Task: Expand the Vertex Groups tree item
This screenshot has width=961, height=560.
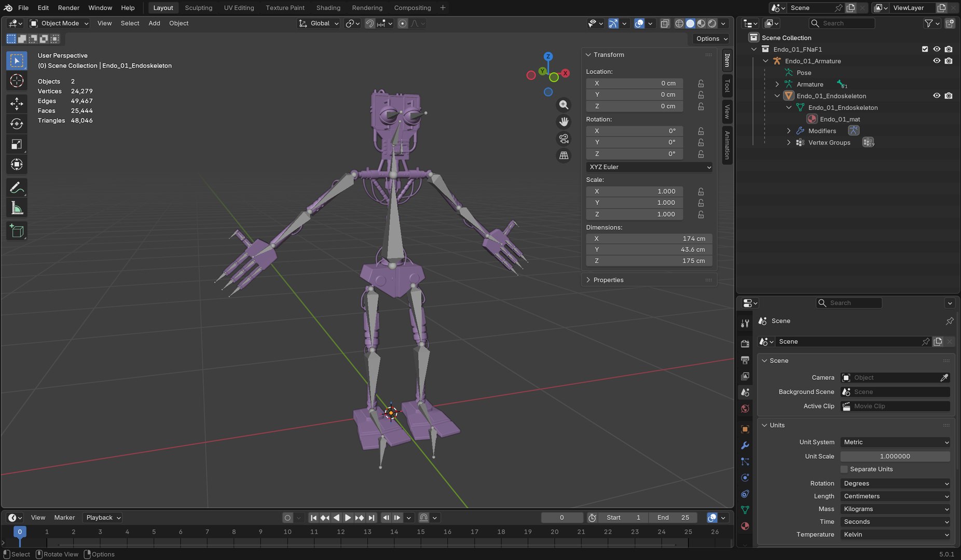Action: pos(789,143)
